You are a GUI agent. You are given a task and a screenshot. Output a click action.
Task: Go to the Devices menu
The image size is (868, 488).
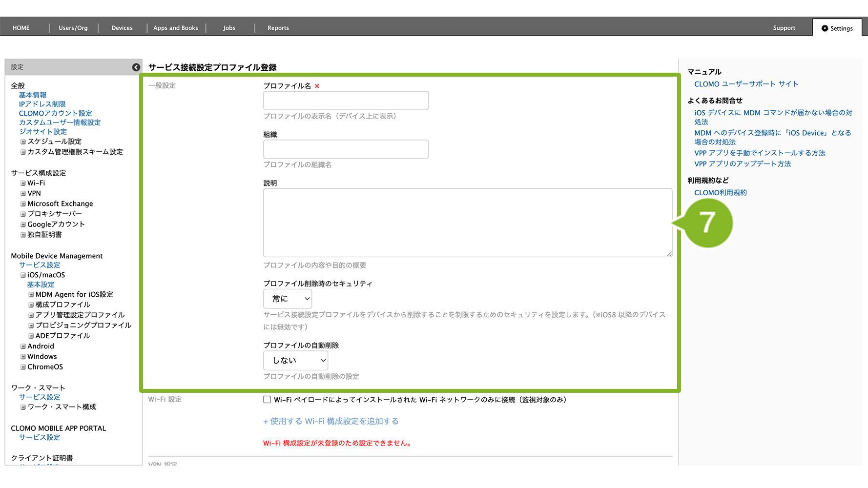click(122, 28)
